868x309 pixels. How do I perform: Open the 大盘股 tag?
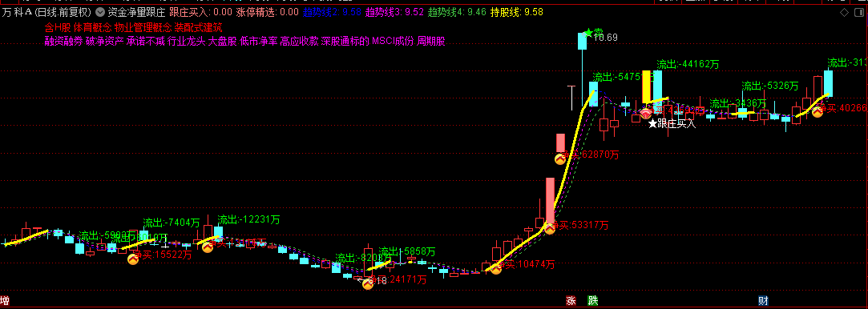pyautogui.click(x=223, y=41)
